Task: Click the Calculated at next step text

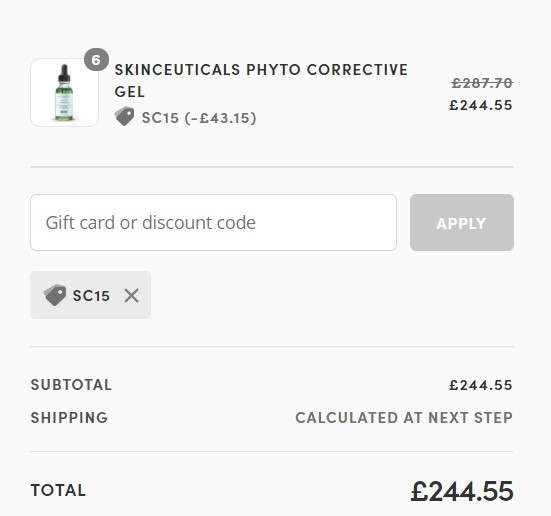Action: pos(404,418)
